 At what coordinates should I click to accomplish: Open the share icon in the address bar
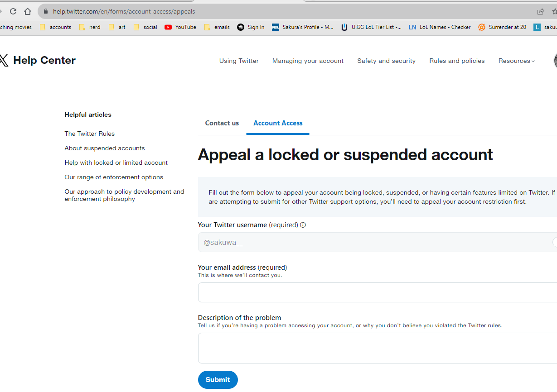pos(541,11)
